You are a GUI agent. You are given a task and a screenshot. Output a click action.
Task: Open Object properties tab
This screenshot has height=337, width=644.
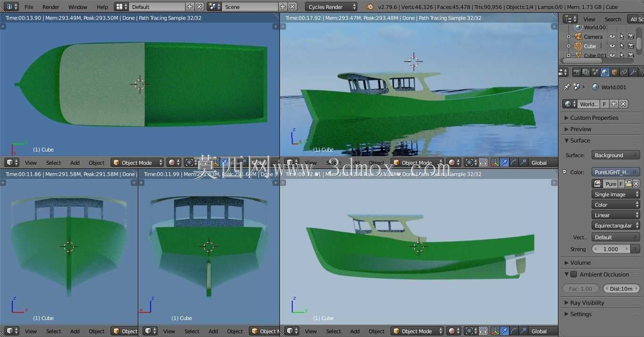coord(614,72)
